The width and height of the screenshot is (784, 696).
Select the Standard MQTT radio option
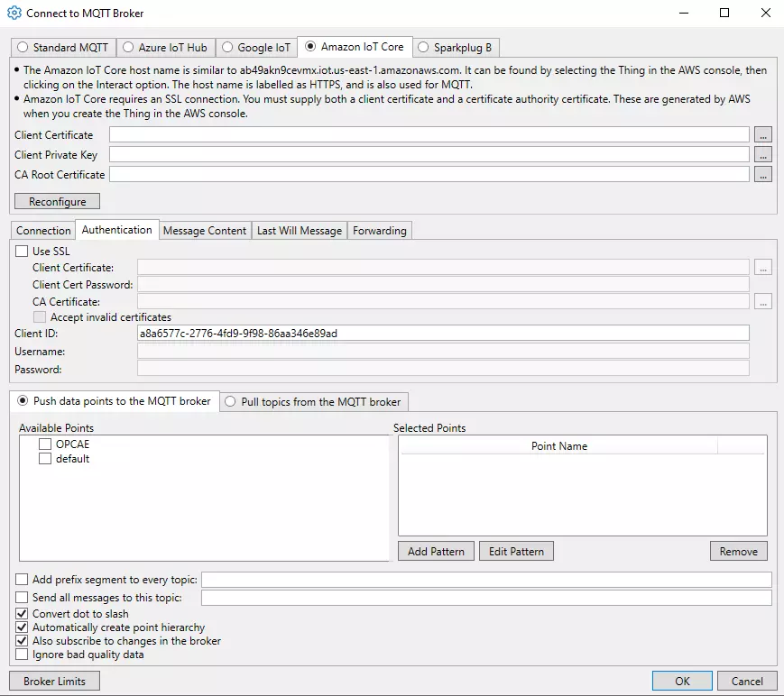tap(23, 48)
